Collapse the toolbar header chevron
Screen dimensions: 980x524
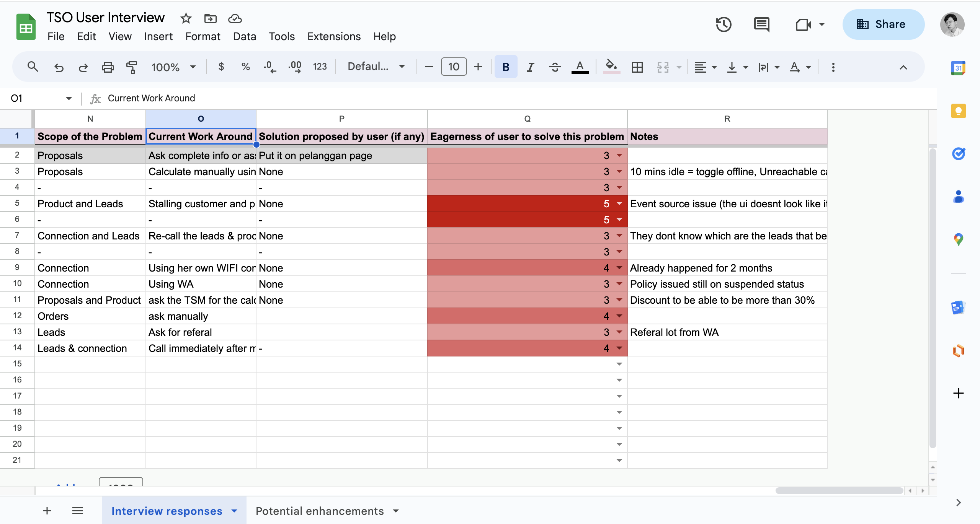coord(903,67)
